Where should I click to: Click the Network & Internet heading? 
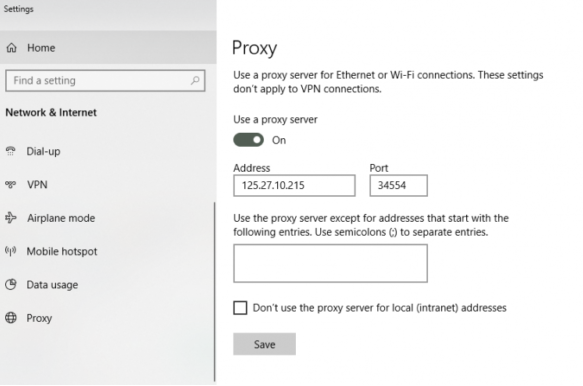pos(51,112)
